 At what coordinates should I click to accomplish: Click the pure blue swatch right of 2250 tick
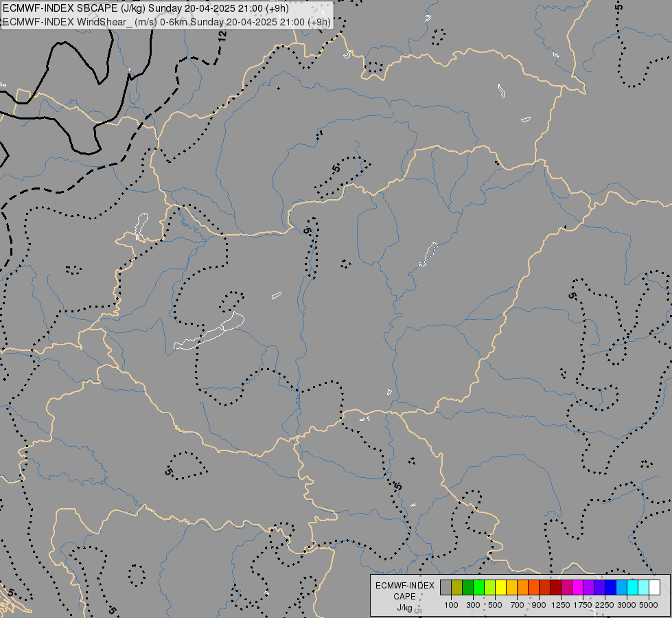pyautogui.click(x=611, y=587)
